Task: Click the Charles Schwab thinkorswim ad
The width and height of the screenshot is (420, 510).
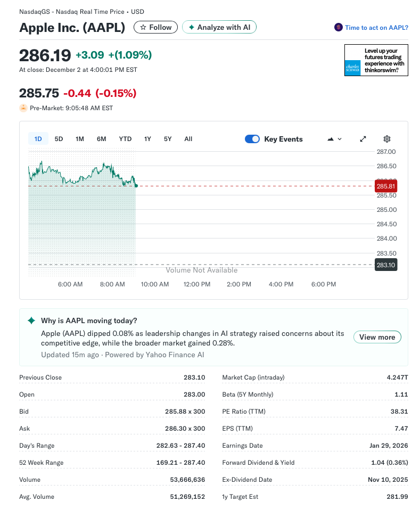Action: click(376, 60)
